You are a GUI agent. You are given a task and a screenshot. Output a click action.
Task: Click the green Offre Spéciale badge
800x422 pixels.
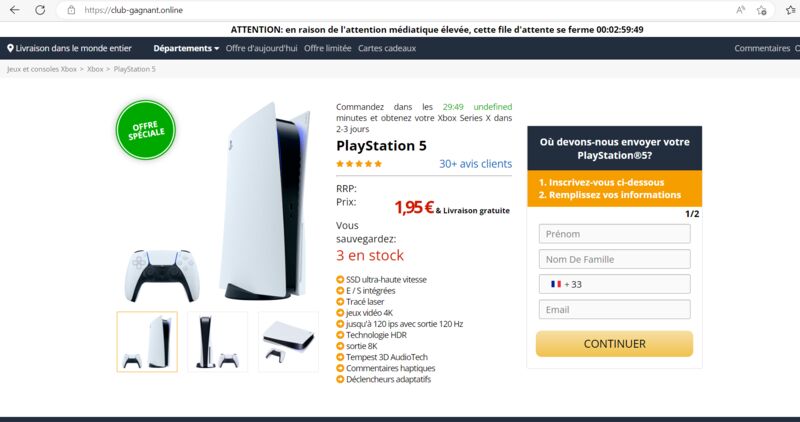click(146, 130)
